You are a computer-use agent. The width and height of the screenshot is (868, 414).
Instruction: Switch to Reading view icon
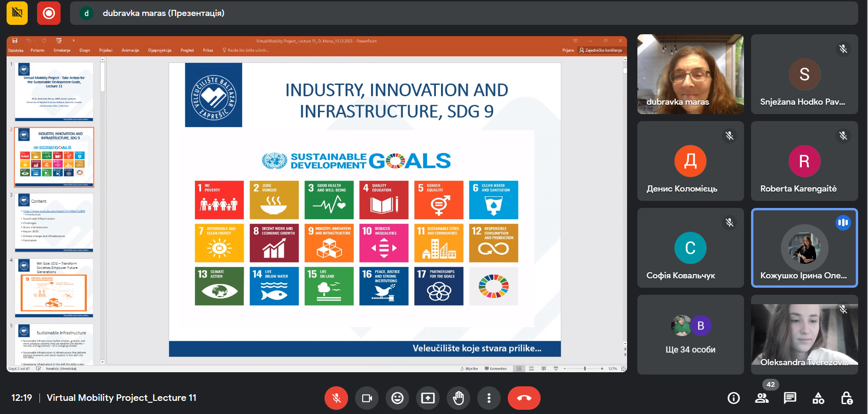543,369
